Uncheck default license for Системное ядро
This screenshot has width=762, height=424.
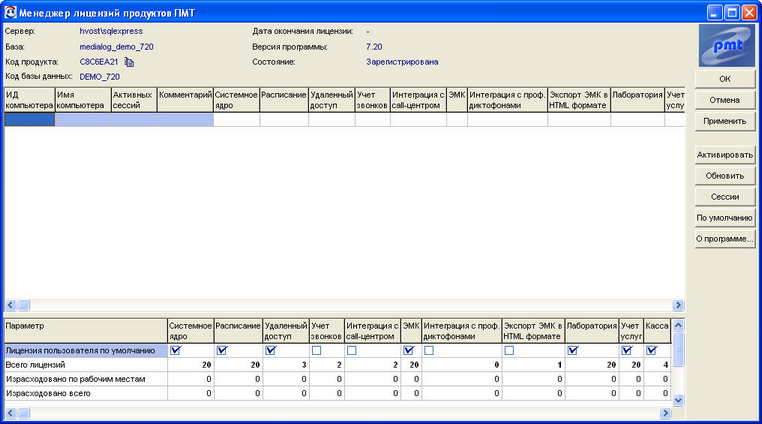[x=175, y=350]
